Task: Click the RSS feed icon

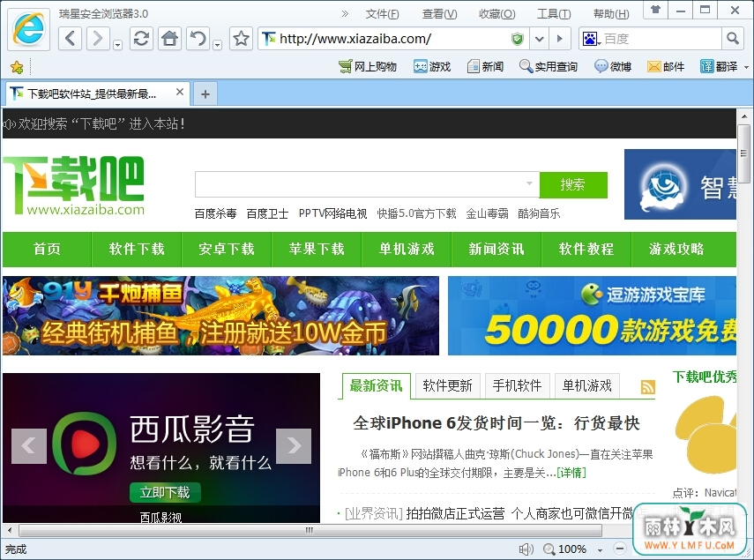Action: [x=647, y=387]
